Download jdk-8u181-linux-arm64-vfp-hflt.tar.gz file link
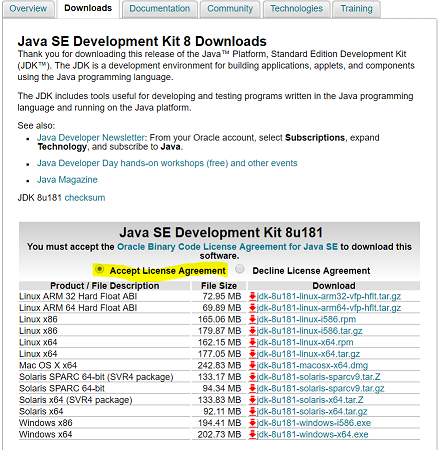Image resolution: width=440 pixels, height=450 pixels. click(x=329, y=308)
